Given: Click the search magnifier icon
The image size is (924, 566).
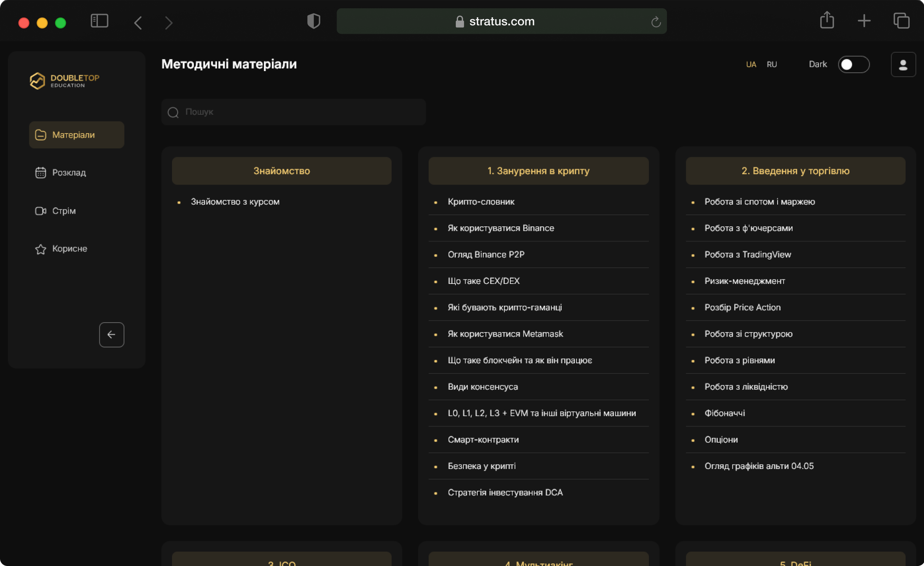Looking at the screenshot, I should (173, 112).
